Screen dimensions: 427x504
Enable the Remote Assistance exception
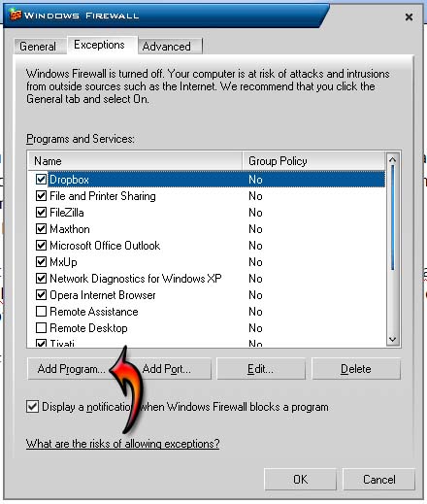[x=41, y=312]
